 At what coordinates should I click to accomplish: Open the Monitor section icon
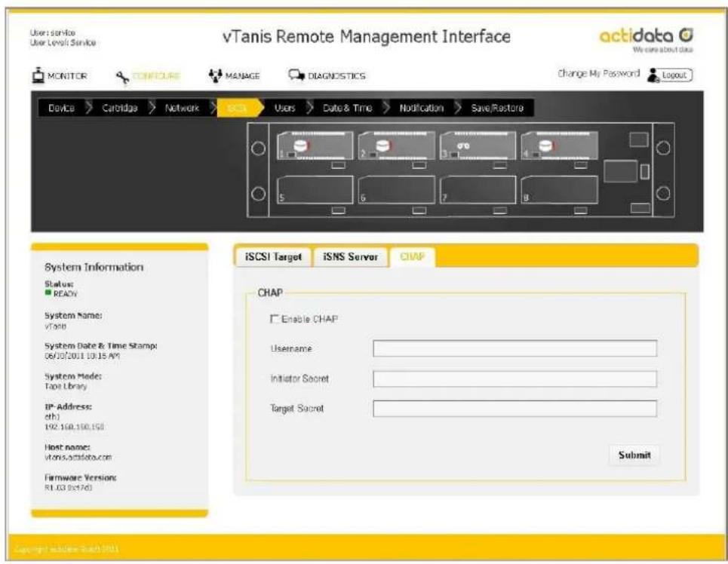[x=38, y=75]
